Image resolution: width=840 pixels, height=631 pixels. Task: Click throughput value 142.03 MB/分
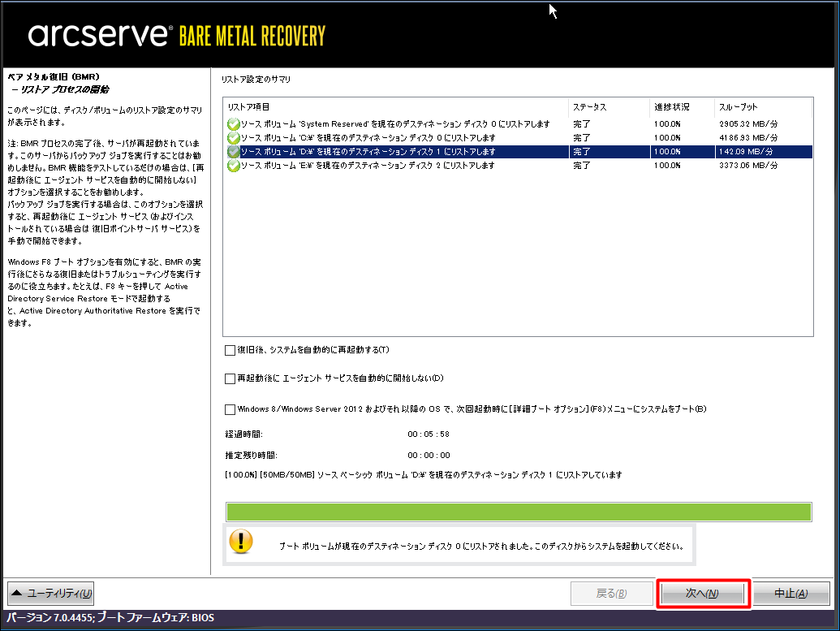pyautogui.click(x=746, y=152)
